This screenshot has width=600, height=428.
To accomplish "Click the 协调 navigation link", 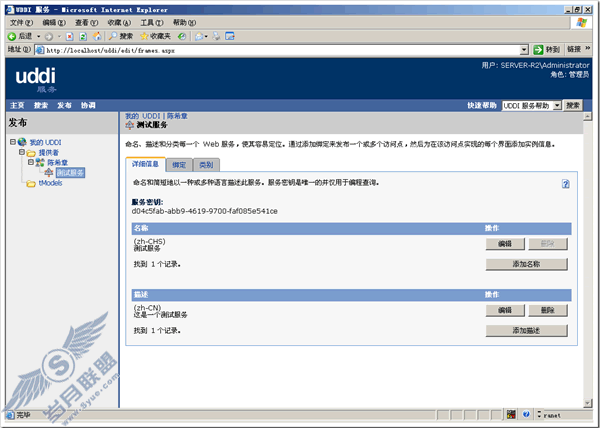I will pos(88,105).
